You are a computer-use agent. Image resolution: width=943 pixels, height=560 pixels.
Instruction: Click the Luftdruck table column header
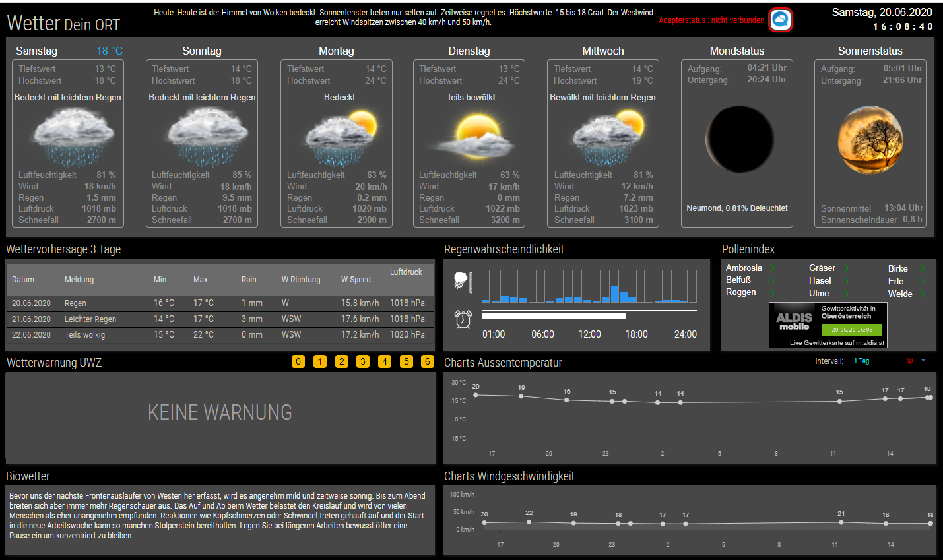click(x=406, y=272)
